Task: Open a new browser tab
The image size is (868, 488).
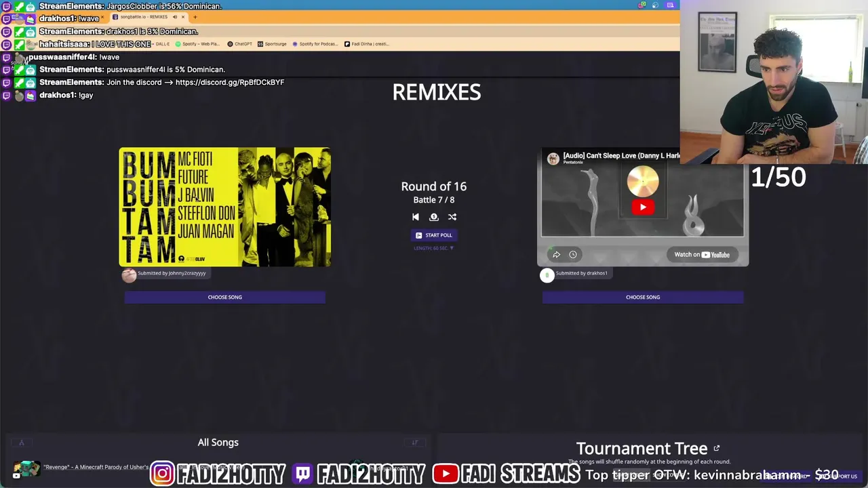Action: (195, 17)
